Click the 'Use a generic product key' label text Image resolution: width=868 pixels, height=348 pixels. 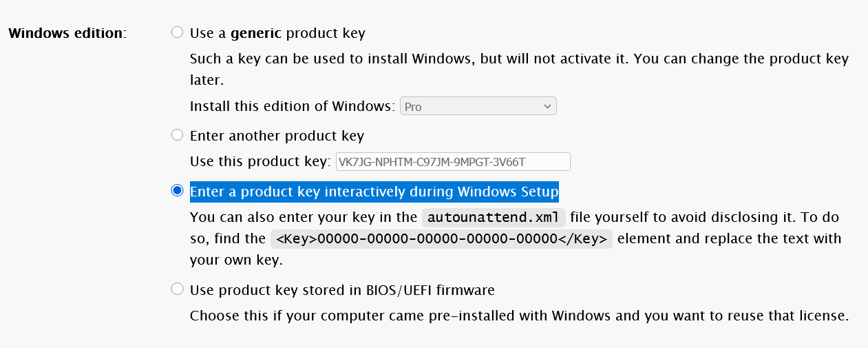pyautogui.click(x=277, y=33)
